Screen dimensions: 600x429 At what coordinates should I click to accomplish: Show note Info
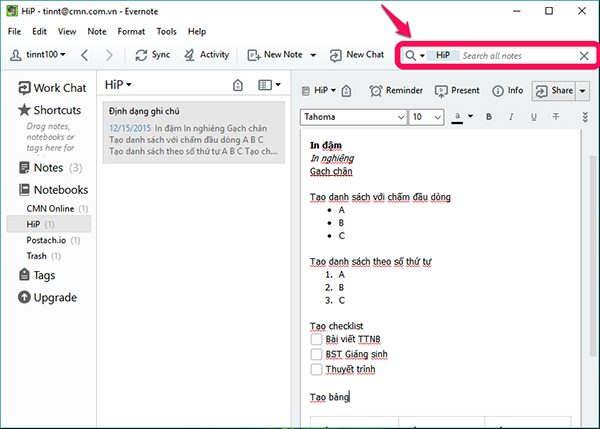[507, 91]
